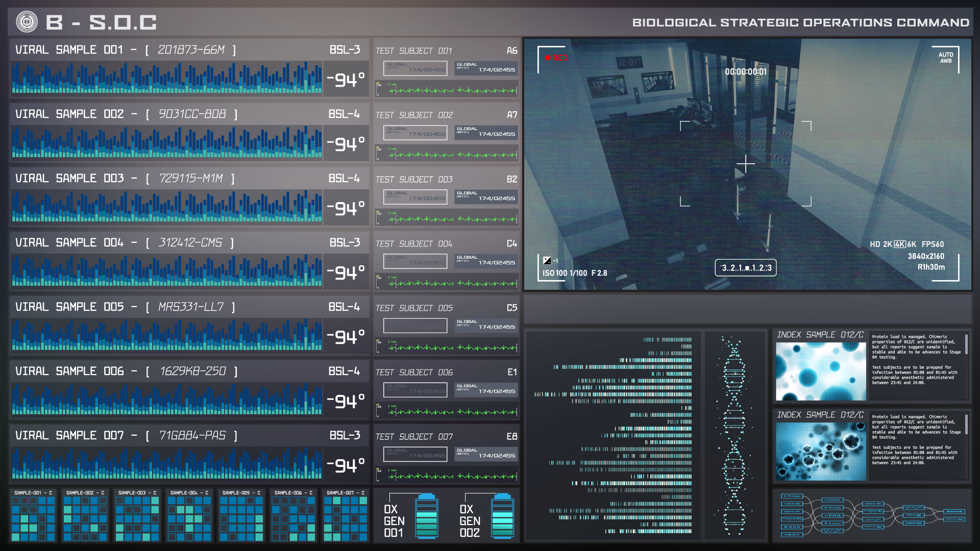
Task: Click the B-S.O.C circular emblem logo
Action: 27,22
